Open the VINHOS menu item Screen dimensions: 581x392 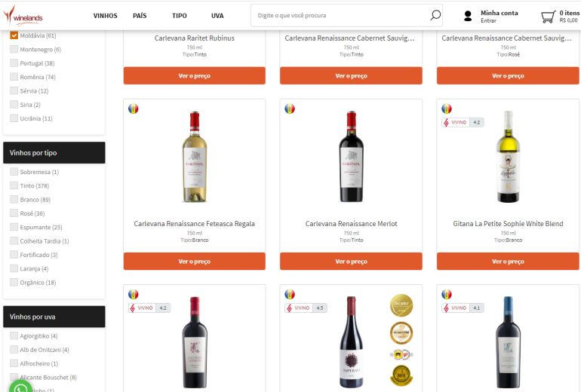click(105, 15)
